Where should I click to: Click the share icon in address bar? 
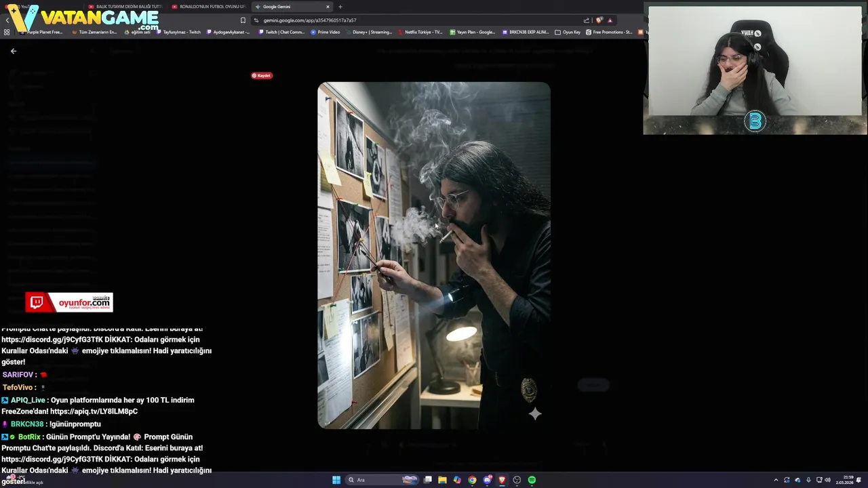click(x=587, y=20)
